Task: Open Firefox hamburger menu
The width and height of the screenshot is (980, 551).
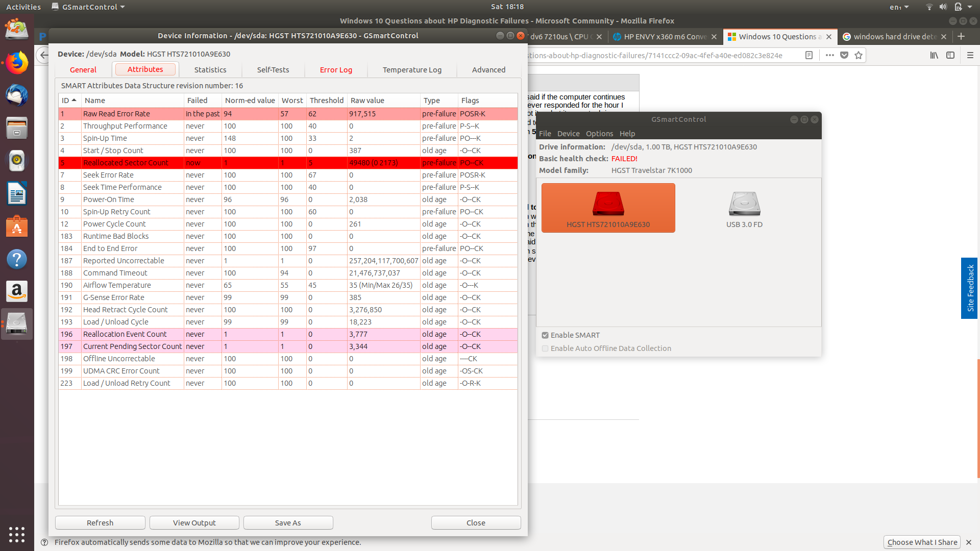Action: click(970, 55)
